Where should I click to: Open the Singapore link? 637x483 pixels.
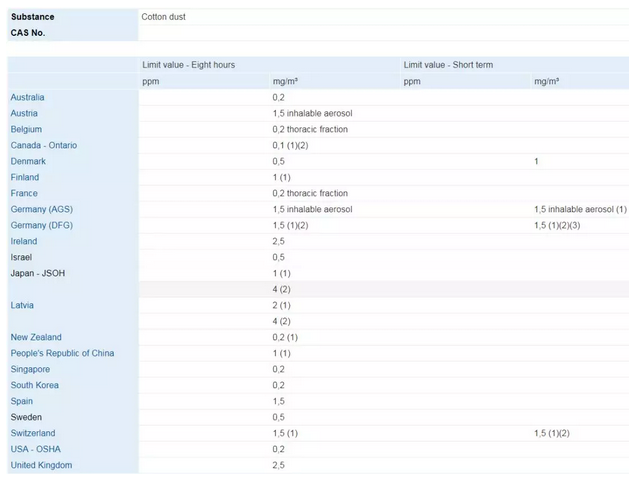29,369
